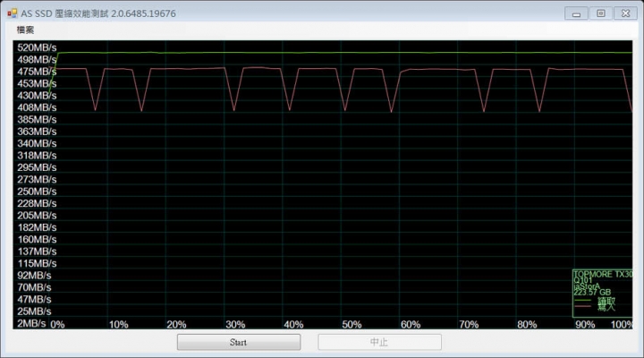
Task: Click the 50% axis label
Action: [x=352, y=324]
